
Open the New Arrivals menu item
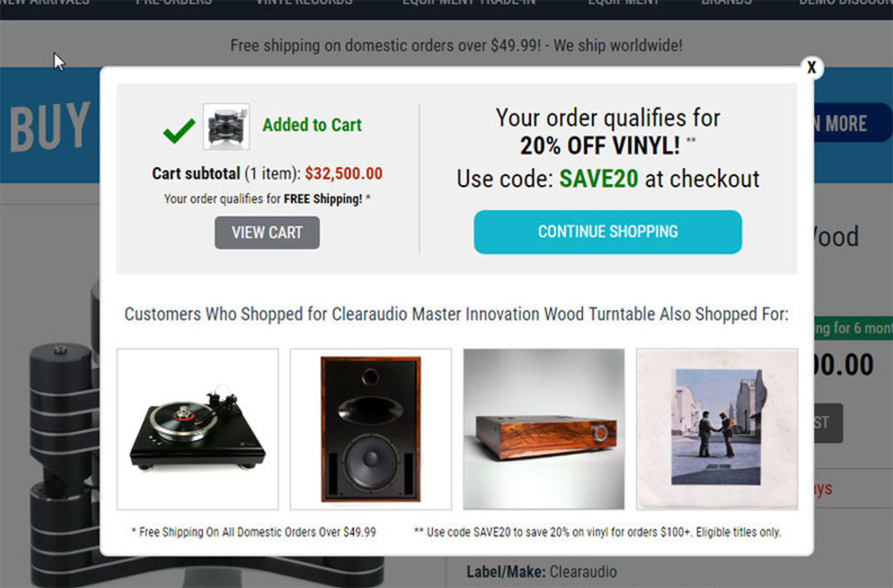pos(45,2)
